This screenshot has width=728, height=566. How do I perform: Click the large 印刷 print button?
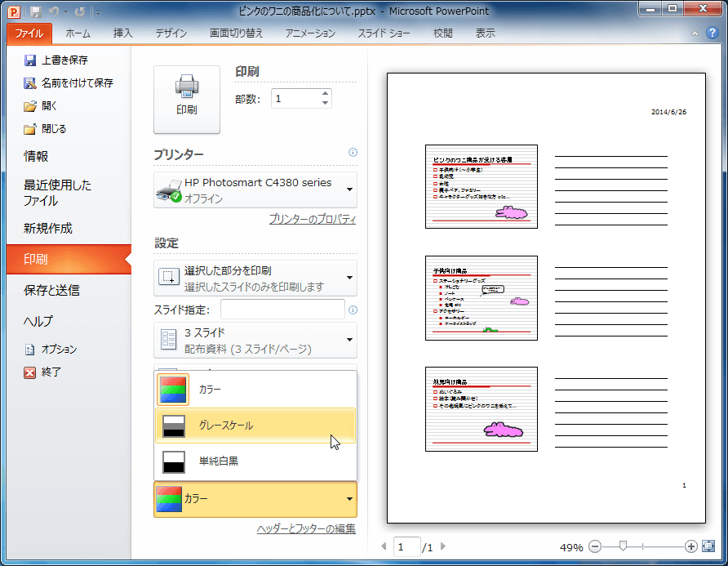pos(187,100)
